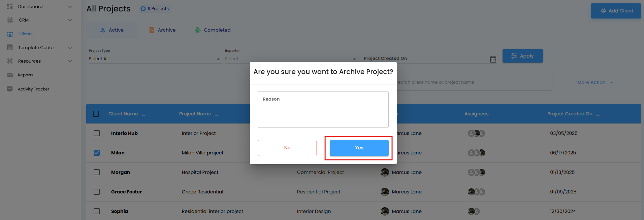Switch to the Completed tab
The height and width of the screenshot is (220, 644).
click(x=213, y=30)
